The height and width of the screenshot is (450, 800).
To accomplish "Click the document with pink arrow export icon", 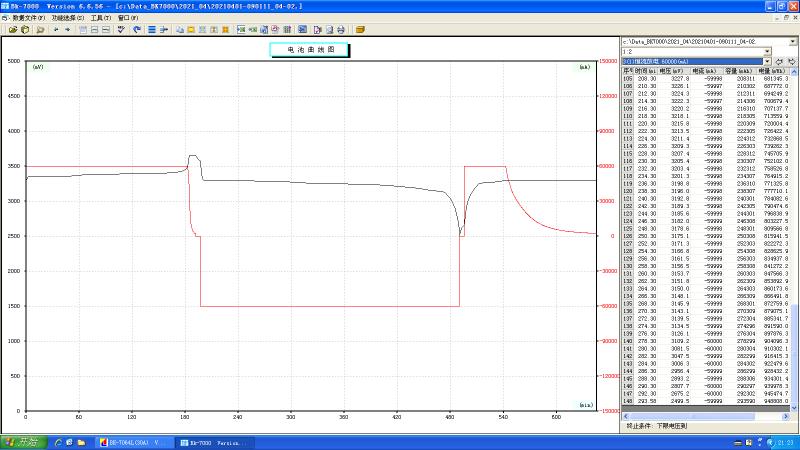I will pos(318,30).
